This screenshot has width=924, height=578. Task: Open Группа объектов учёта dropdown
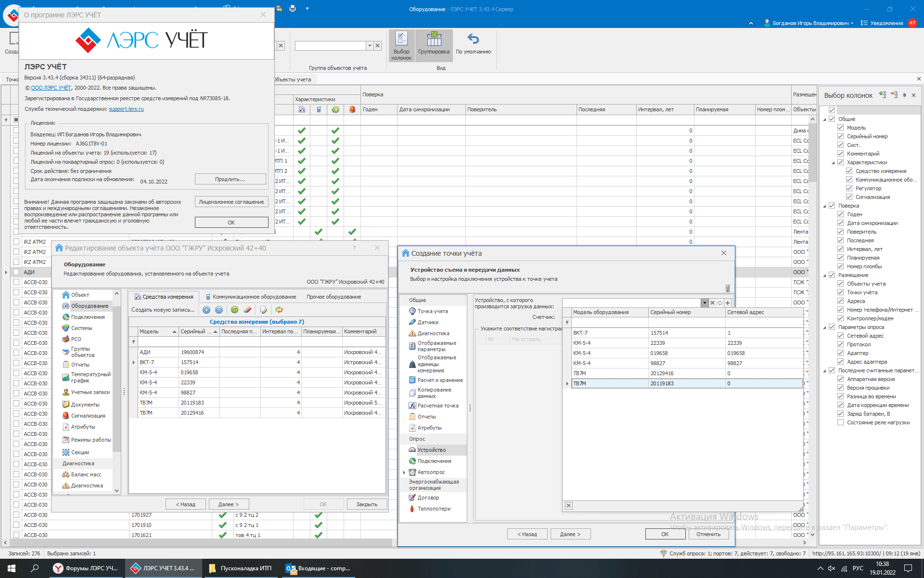pos(370,46)
